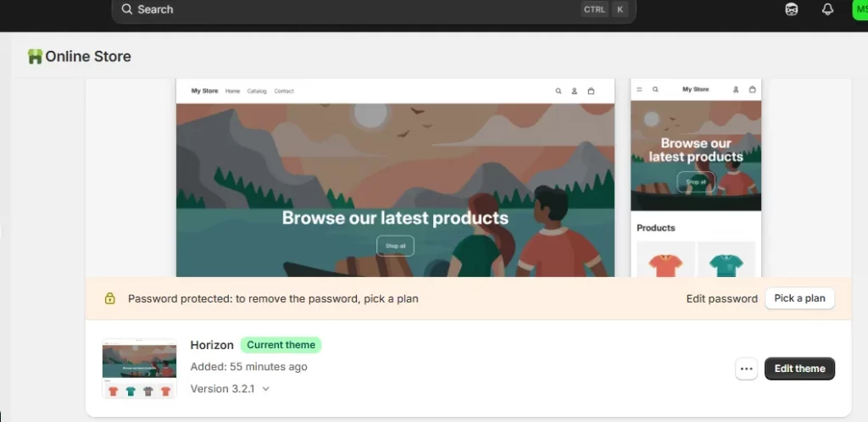Open notifications bell

[827, 9]
